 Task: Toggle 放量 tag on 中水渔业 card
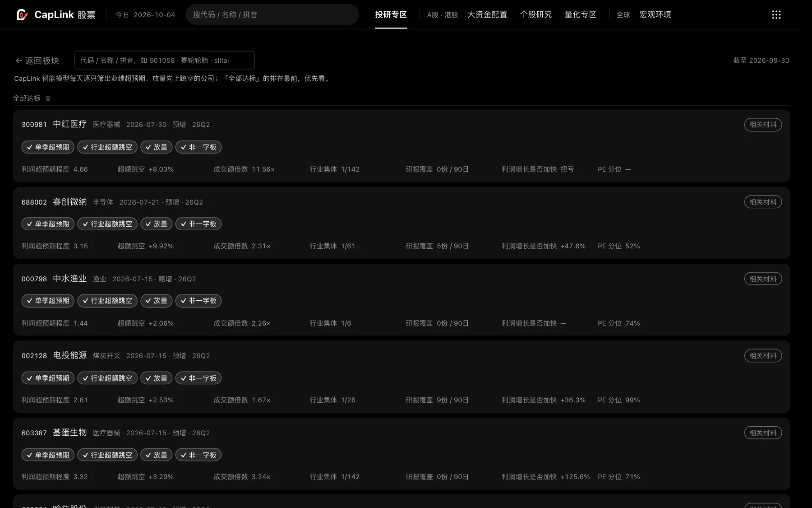coord(157,301)
